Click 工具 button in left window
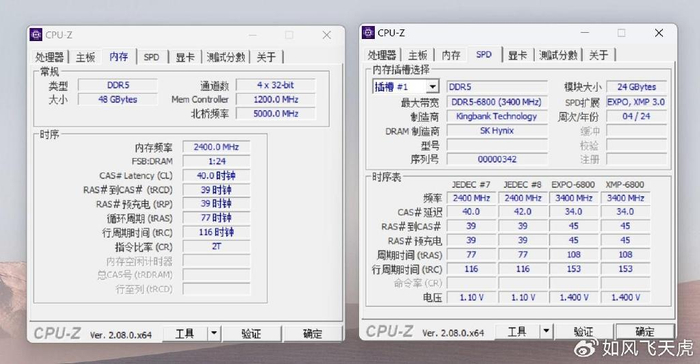This screenshot has width=700, height=364. click(x=185, y=334)
